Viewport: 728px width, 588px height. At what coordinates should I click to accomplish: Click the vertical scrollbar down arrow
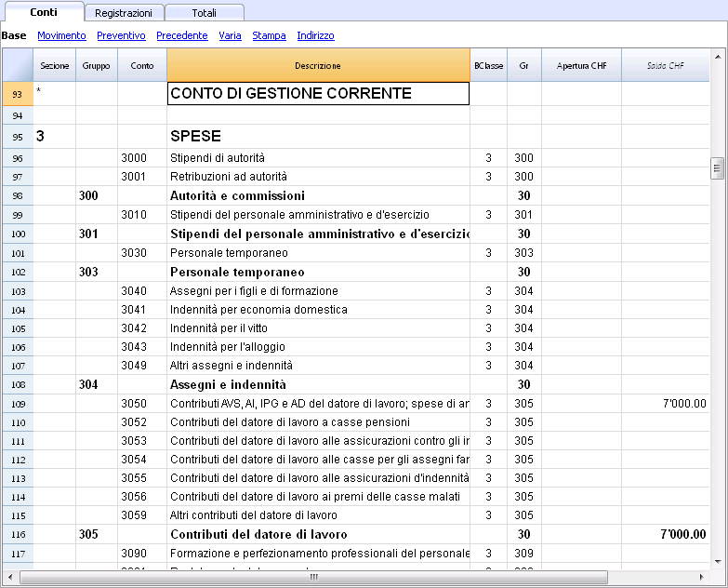tap(717, 561)
